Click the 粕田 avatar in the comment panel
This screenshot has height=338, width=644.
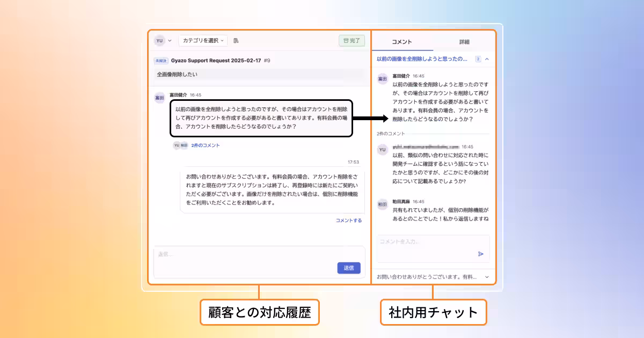tap(382, 204)
